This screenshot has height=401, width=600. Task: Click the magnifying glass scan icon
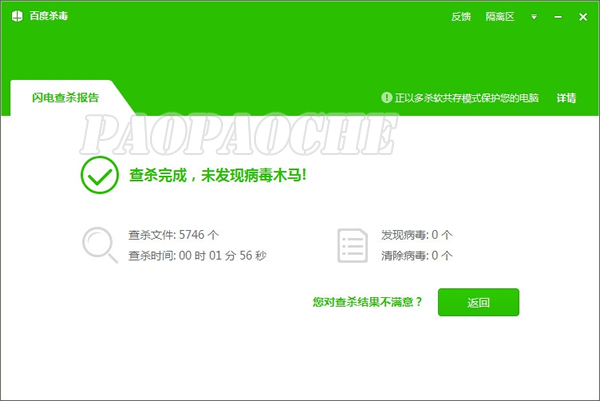click(x=99, y=245)
